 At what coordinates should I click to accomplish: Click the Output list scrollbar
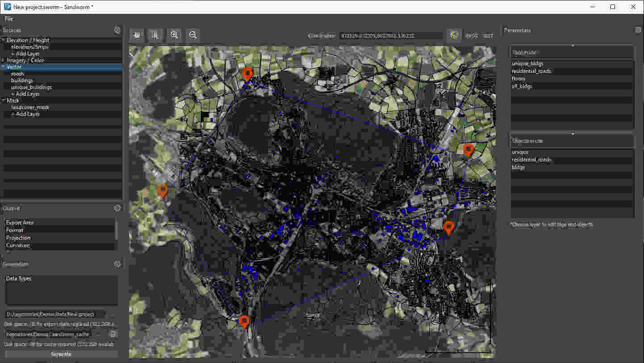point(117,229)
